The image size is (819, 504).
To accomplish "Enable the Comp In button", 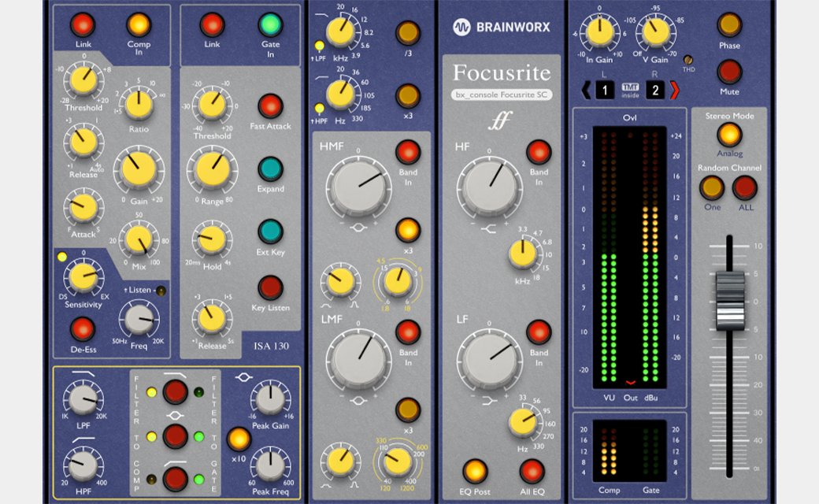I will point(139,24).
